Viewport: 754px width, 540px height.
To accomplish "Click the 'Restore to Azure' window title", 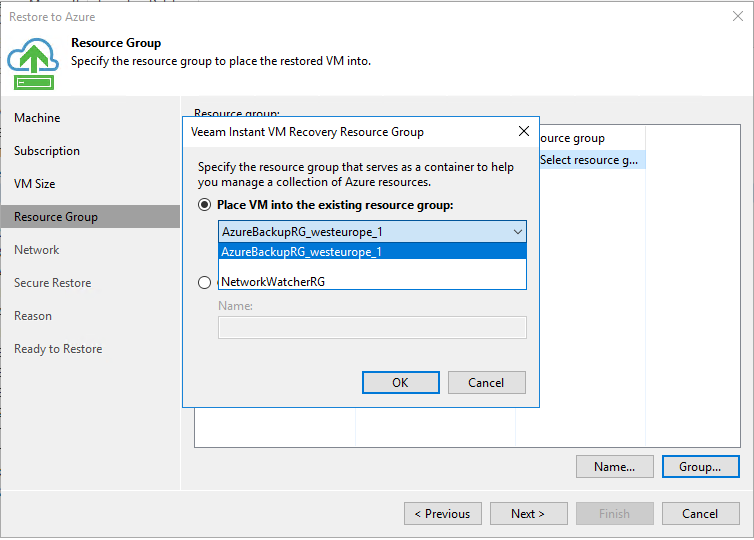I will (x=52, y=17).
